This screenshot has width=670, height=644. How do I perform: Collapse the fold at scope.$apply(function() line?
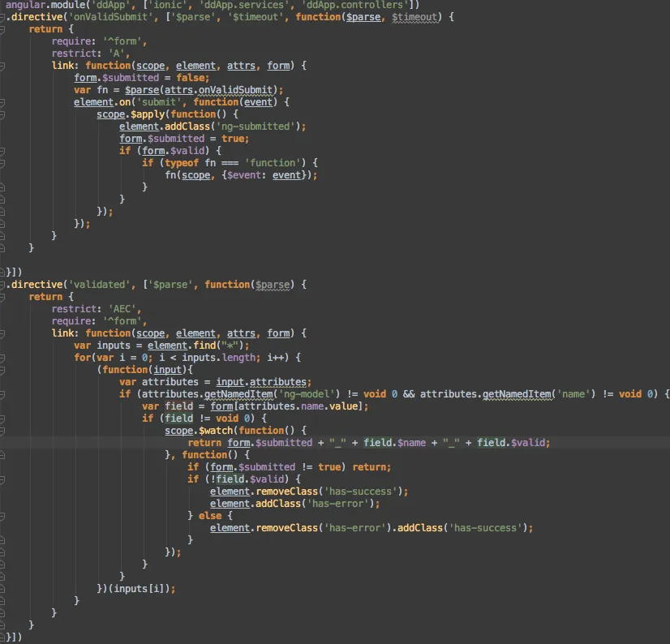click(x=2, y=115)
